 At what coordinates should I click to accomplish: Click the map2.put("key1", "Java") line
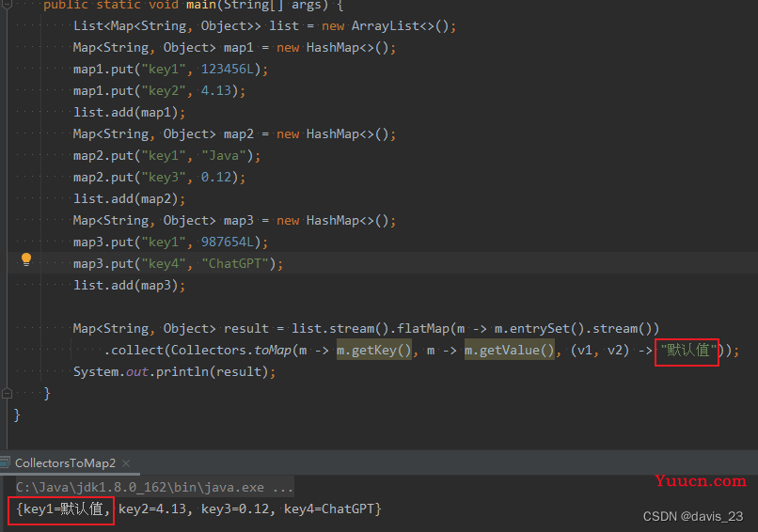click(x=166, y=156)
